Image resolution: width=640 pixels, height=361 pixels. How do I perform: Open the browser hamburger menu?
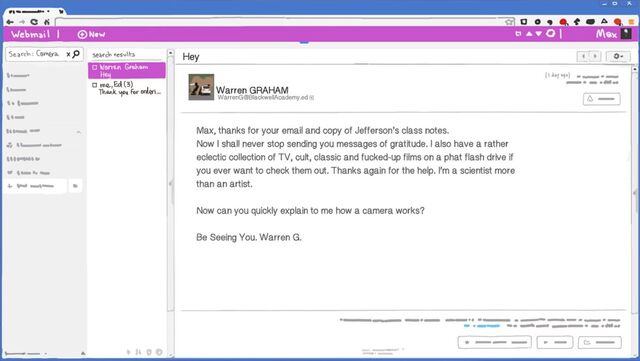click(631, 22)
